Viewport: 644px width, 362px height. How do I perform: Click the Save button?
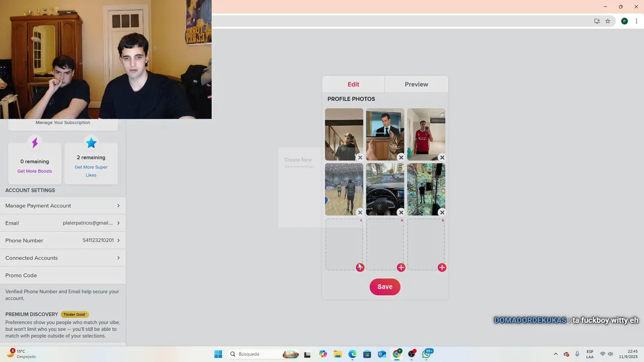(385, 287)
